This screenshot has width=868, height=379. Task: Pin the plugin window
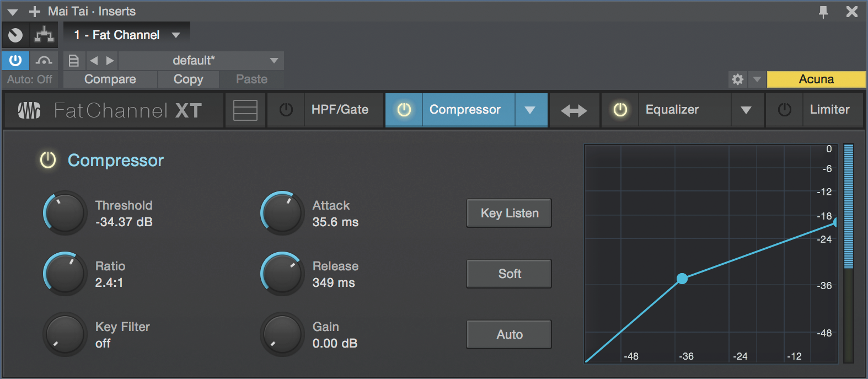coord(823,12)
